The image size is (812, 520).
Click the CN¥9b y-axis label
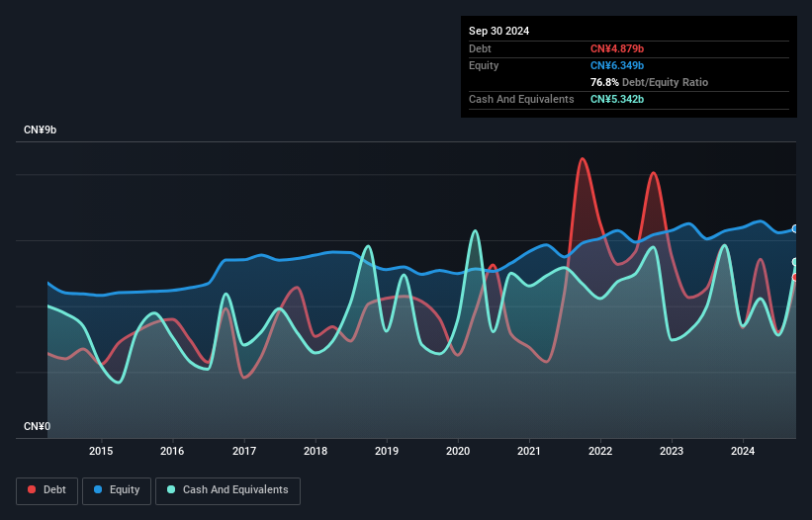40,130
